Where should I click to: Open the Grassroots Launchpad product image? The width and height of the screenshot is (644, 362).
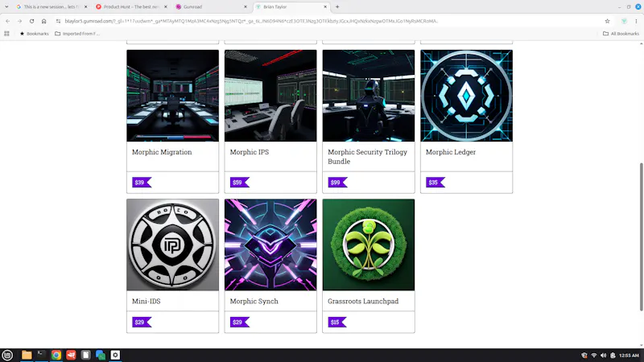click(x=369, y=245)
